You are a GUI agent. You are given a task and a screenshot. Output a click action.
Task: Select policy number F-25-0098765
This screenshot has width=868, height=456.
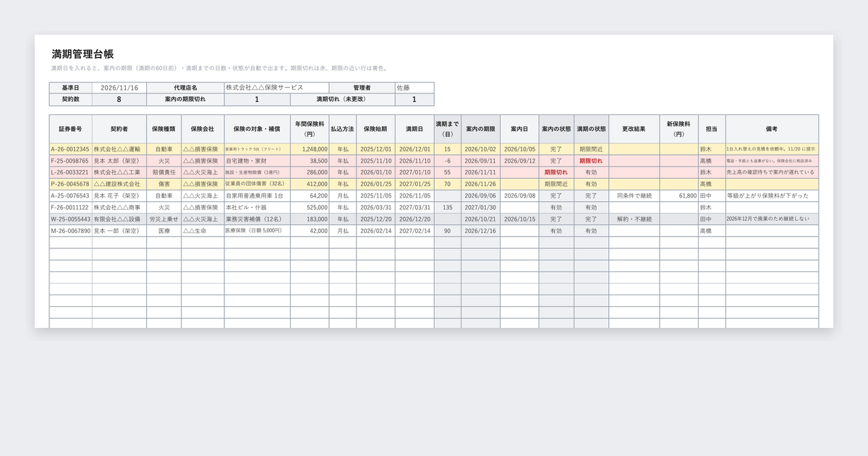pyautogui.click(x=70, y=161)
